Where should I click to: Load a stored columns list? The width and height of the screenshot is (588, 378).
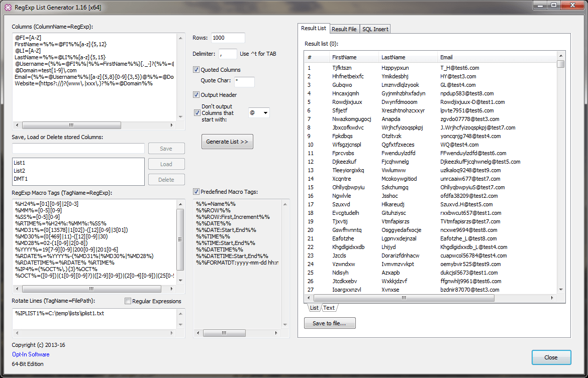coord(166,164)
